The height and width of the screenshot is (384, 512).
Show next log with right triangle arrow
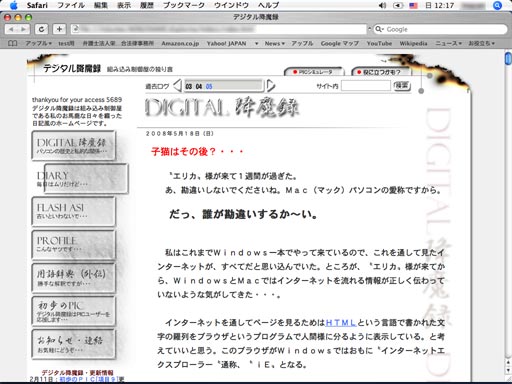pos(271,86)
